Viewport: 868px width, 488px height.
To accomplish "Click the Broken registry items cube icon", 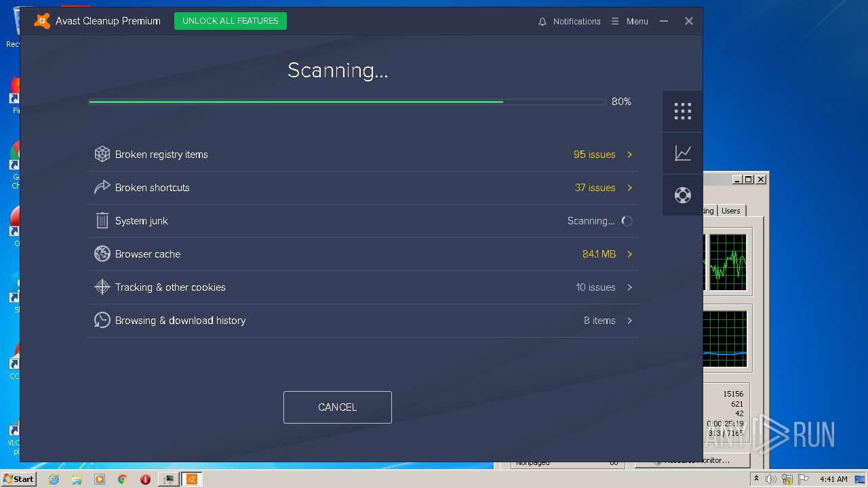I will coord(102,155).
